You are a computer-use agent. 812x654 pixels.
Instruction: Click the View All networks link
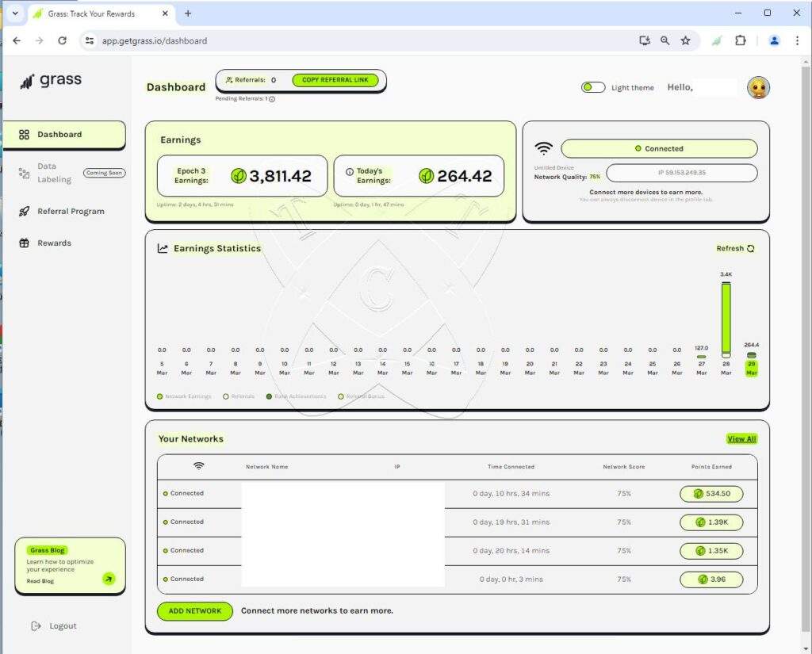coord(741,439)
